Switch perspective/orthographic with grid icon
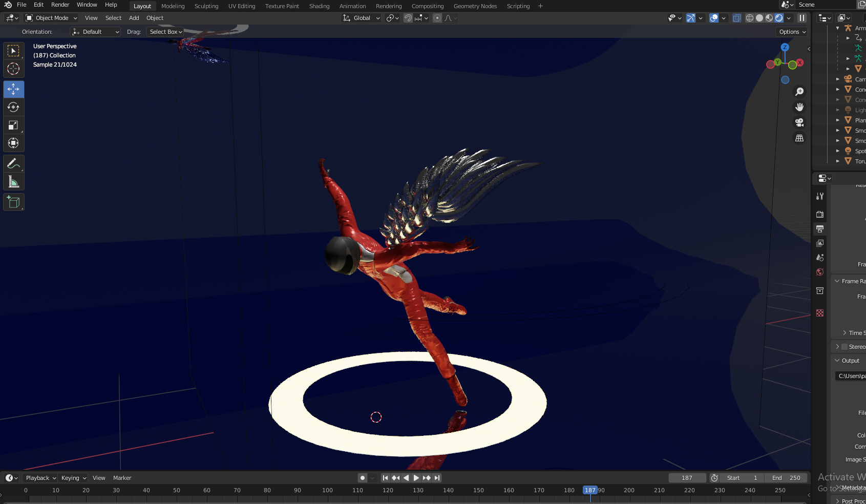Image resolution: width=866 pixels, height=504 pixels. coord(799,138)
